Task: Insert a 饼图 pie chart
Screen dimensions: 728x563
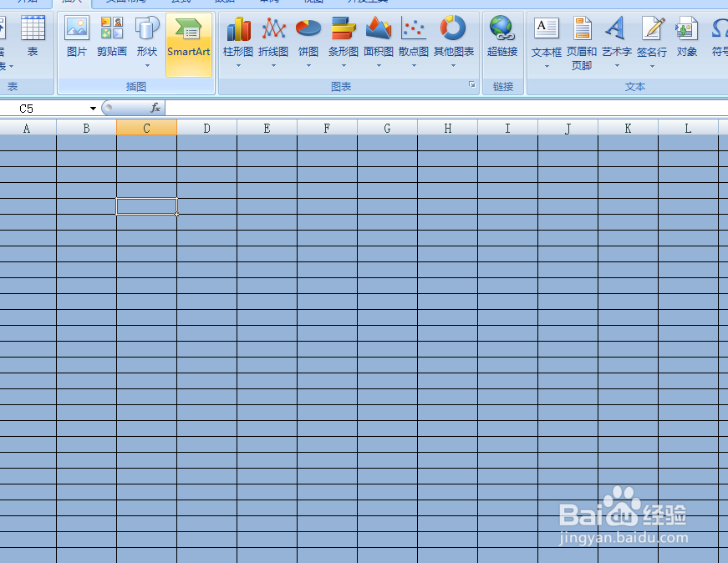Action: 308,42
